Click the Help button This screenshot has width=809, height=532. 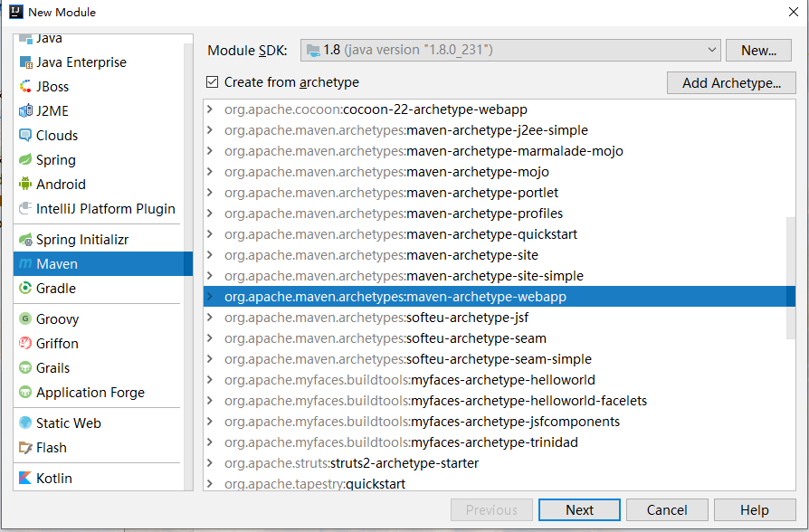(755, 509)
